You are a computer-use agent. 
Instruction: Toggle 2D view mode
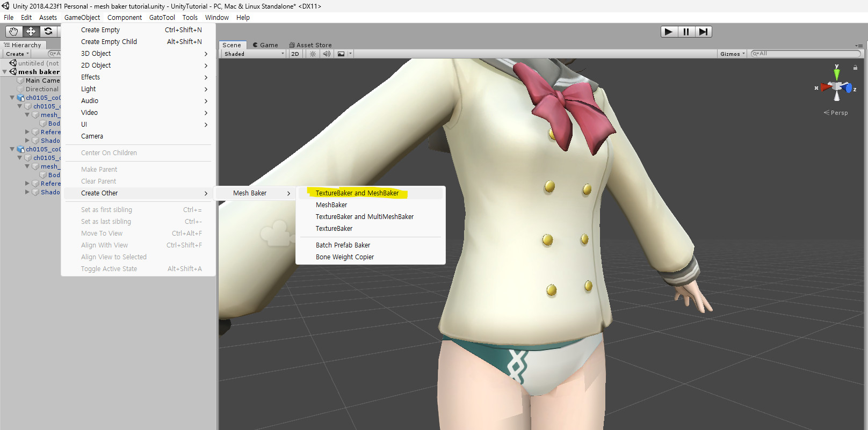point(295,54)
